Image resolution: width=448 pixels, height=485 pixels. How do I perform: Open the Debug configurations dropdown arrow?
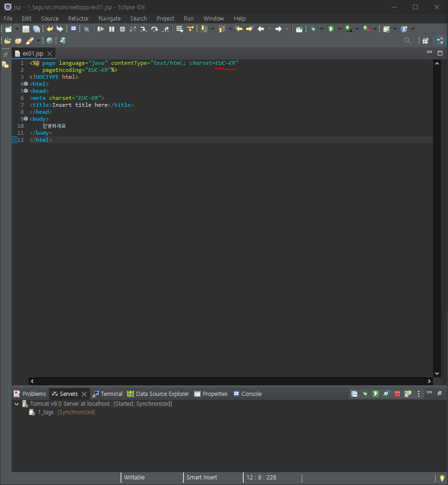[322, 29]
